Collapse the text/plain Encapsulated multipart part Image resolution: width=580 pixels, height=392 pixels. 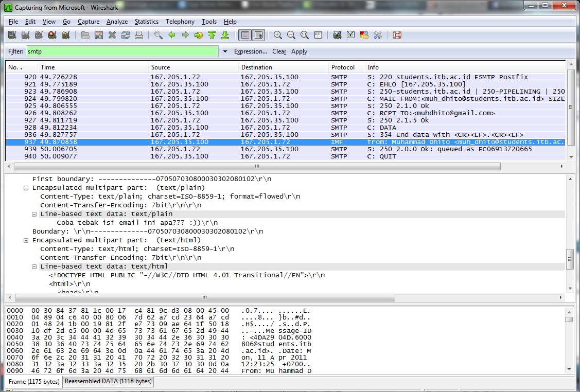click(27, 188)
